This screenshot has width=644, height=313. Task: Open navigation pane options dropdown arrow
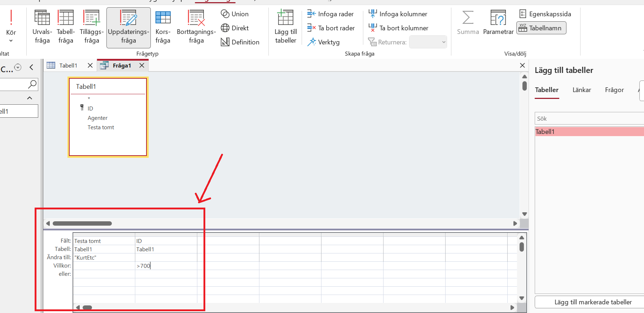18,67
